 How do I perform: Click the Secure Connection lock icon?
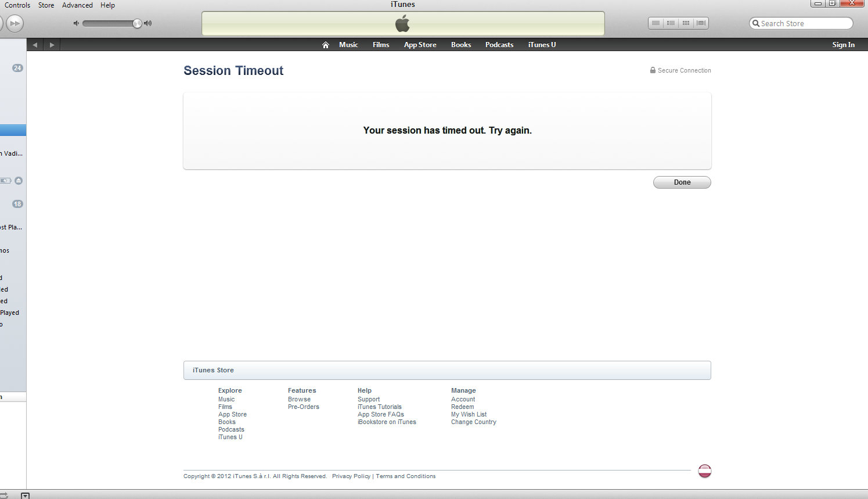[652, 70]
